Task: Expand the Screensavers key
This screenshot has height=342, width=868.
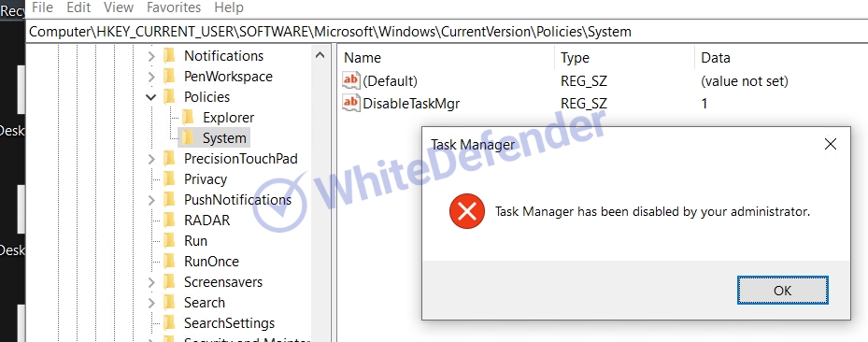Action: pyautogui.click(x=150, y=282)
